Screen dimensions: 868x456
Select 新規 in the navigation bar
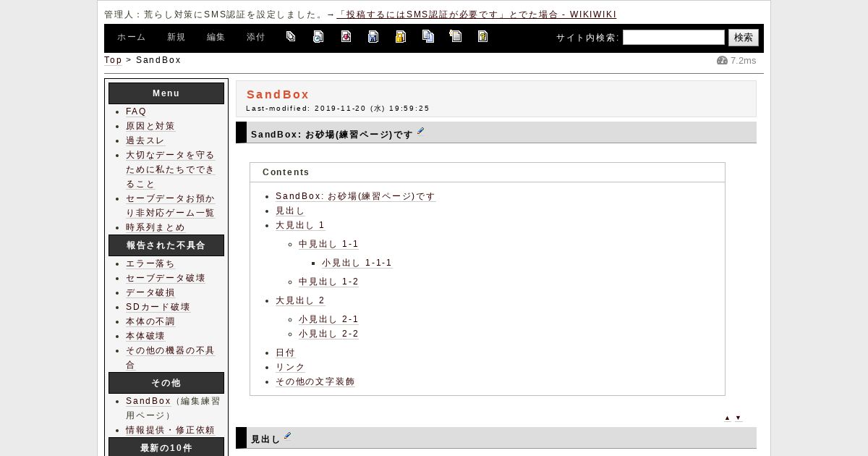click(176, 38)
